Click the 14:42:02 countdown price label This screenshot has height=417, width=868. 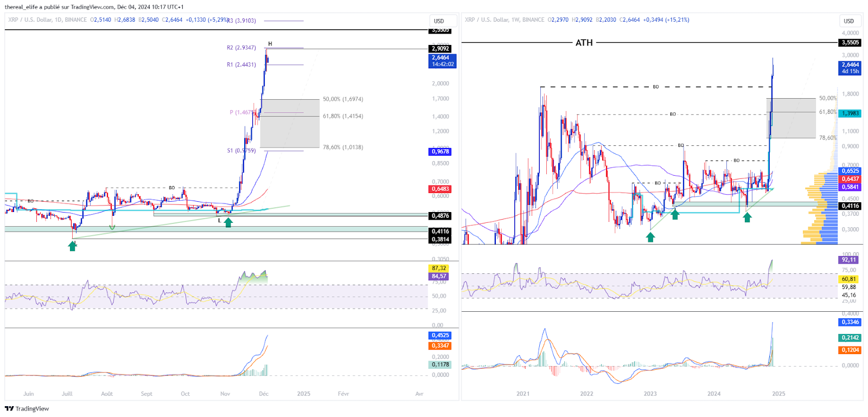pyautogui.click(x=442, y=61)
